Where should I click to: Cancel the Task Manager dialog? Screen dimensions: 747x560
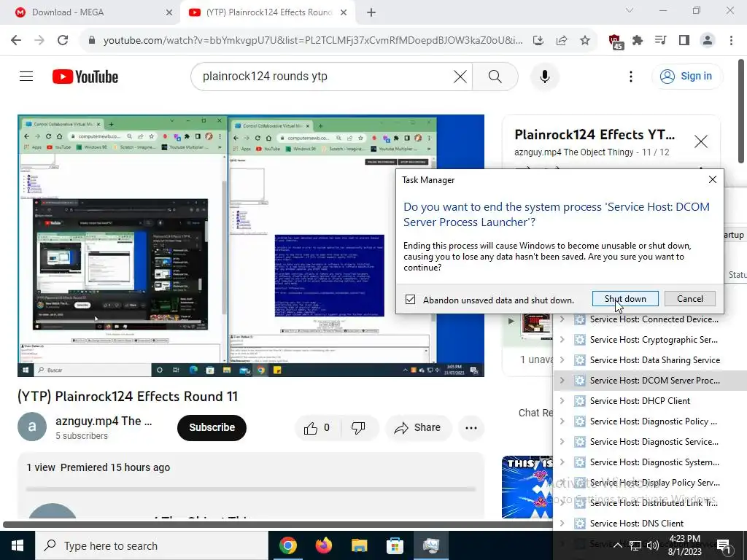pyautogui.click(x=690, y=299)
